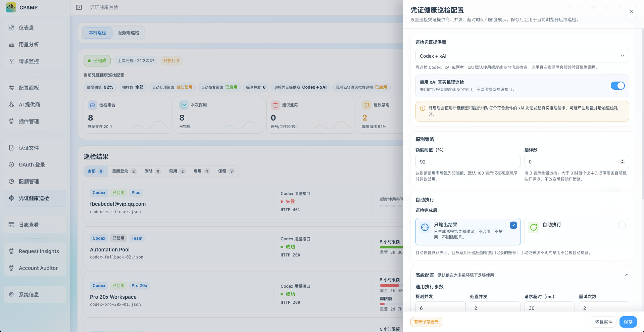Select 重新登录 2 filter tab
The image size is (644, 332).
[124, 171]
